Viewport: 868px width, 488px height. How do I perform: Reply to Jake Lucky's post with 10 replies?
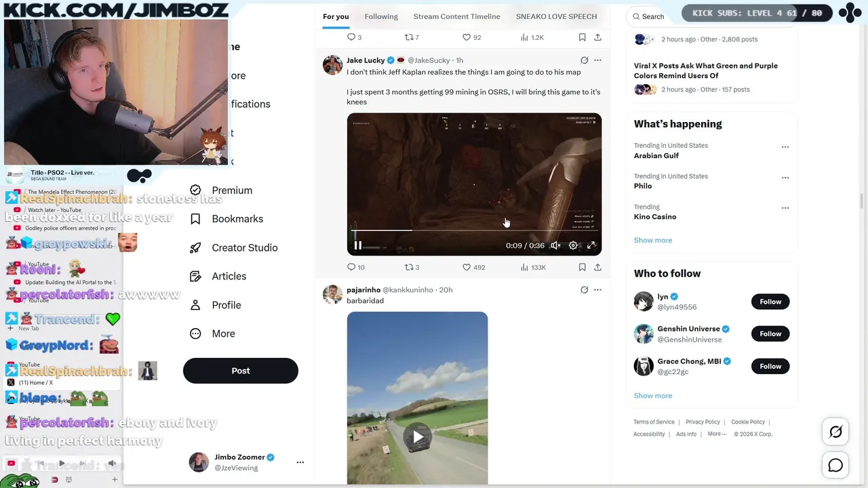pos(356,268)
